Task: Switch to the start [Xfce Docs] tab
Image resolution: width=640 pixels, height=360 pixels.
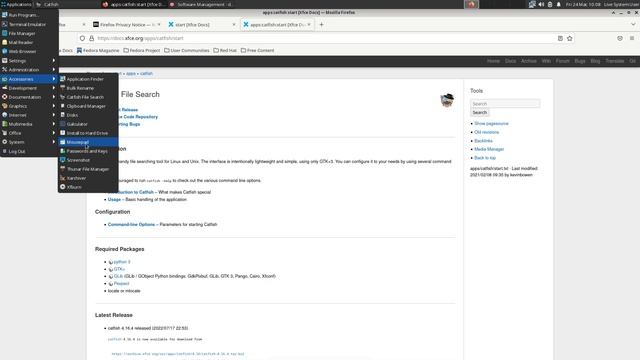Action: click(201, 24)
